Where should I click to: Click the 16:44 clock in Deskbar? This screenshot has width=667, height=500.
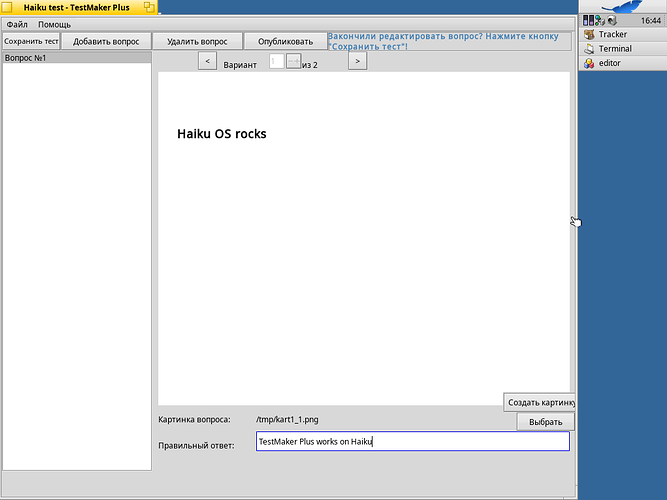pyautogui.click(x=651, y=20)
